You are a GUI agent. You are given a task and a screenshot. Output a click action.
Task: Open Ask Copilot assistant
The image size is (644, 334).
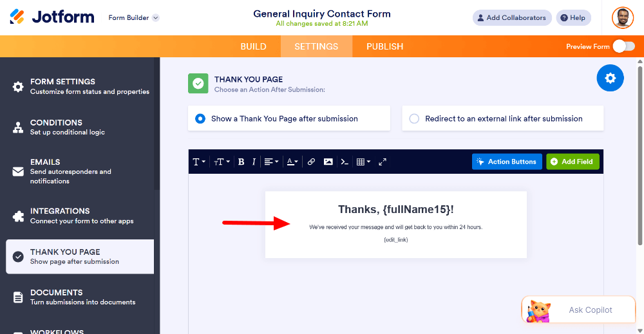578,310
